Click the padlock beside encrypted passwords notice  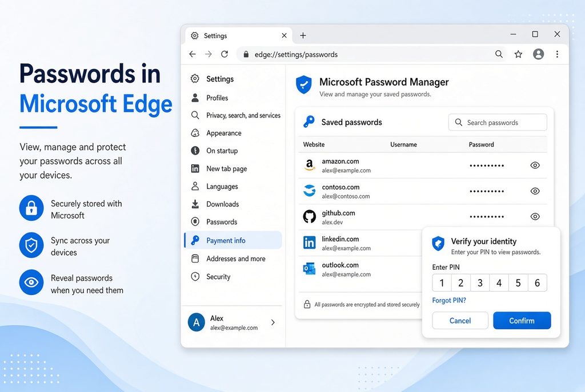point(307,304)
